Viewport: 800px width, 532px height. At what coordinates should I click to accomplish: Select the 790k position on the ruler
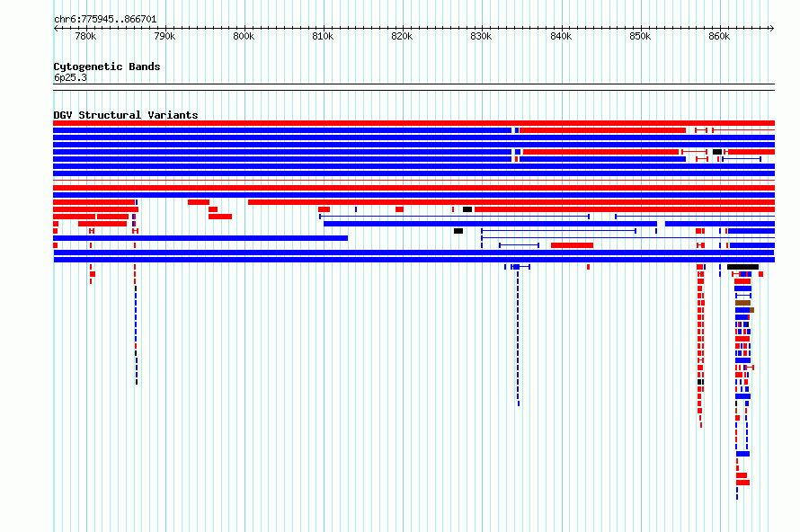(164, 37)
